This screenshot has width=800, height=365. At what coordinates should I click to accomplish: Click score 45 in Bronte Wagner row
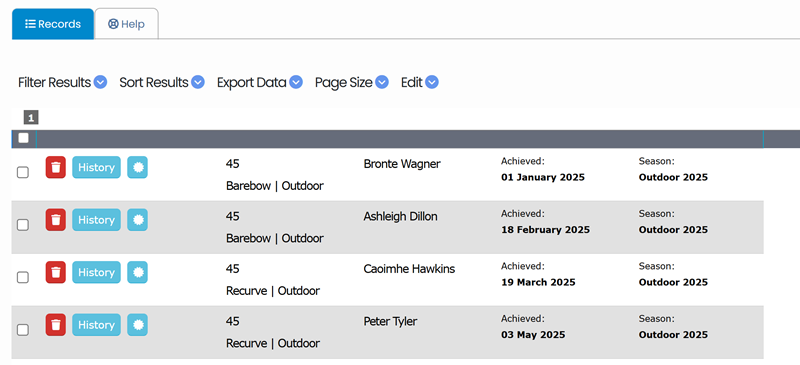pyautogui.click(x=233, y=164)
